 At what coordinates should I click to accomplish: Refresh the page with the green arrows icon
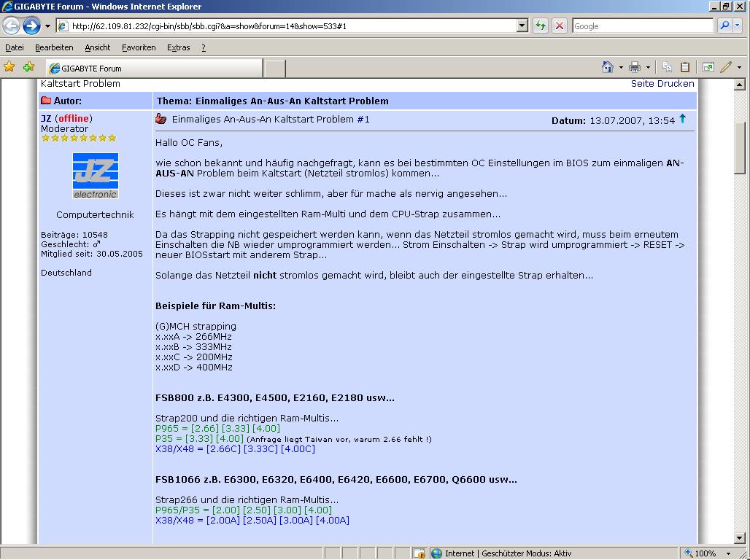(541, 26)
